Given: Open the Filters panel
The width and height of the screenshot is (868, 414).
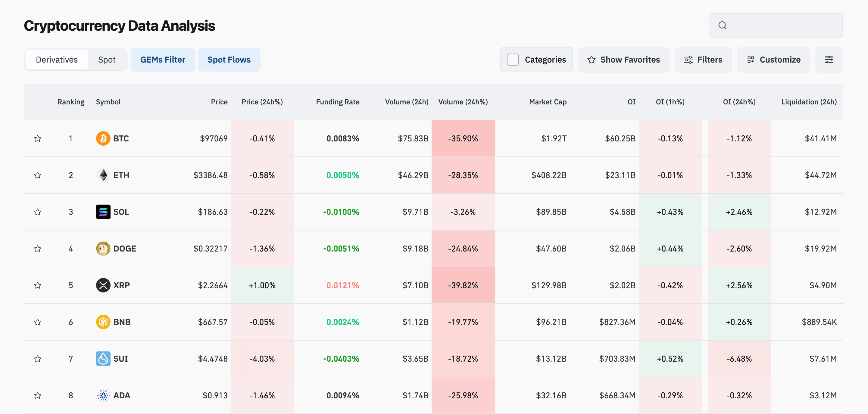Looking at the screenshot, I should pyautogui.click(x=703, y=60).
